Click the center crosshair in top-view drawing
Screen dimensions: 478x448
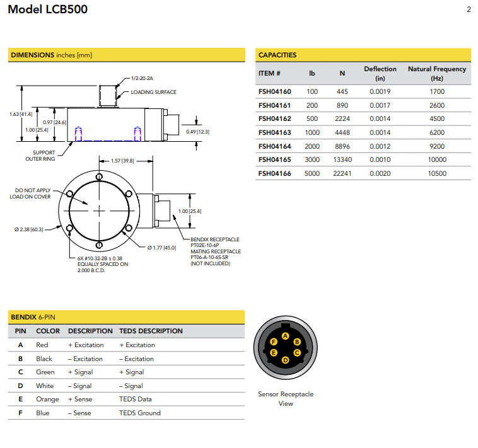99,209
